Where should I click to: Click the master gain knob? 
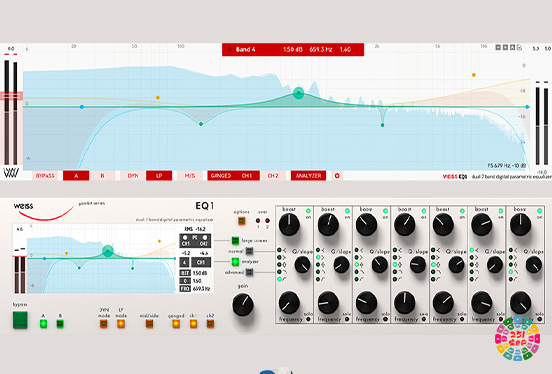click(243, 305)
